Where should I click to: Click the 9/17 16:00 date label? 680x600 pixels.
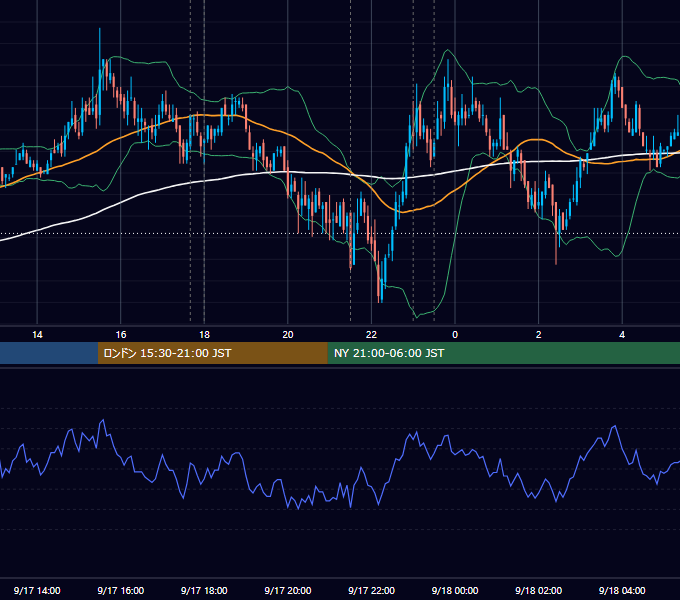(x=121, y=590)
